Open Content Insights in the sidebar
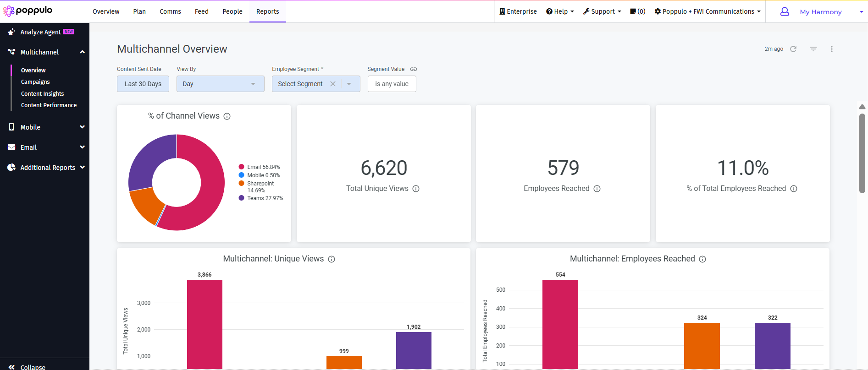The width and height of the screenshot is (868, 370). (42, 93)
